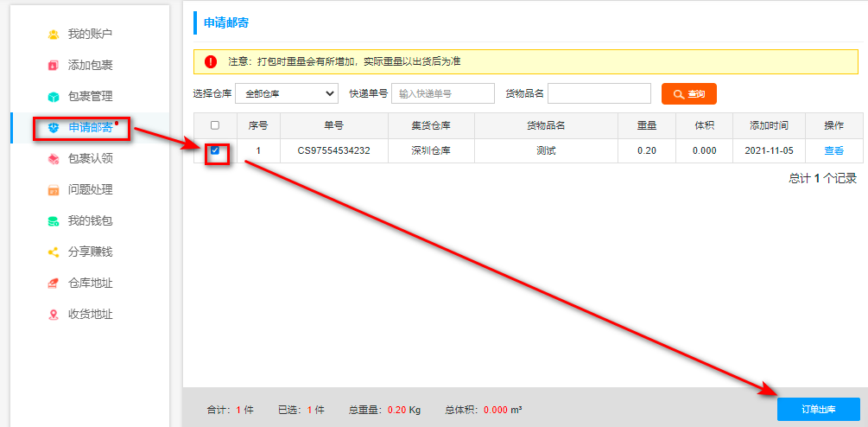The height and width of the screenshot is (427, 868).
Task: Click the 我的账户 user icon
Action: 54,35
